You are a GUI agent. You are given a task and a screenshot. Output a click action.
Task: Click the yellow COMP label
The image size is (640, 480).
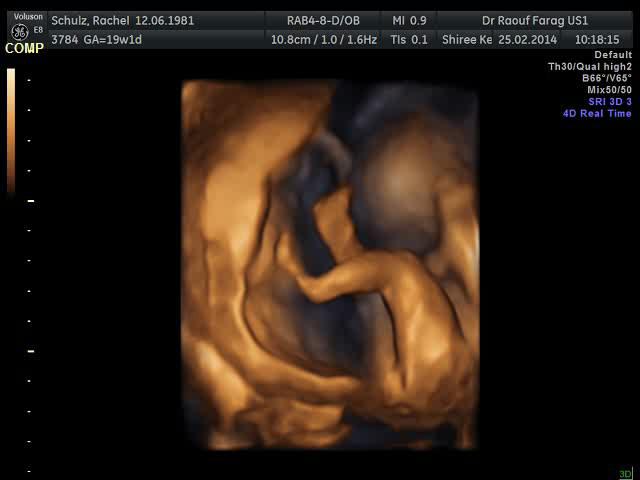pyautogui.click(x=24, y=48)
